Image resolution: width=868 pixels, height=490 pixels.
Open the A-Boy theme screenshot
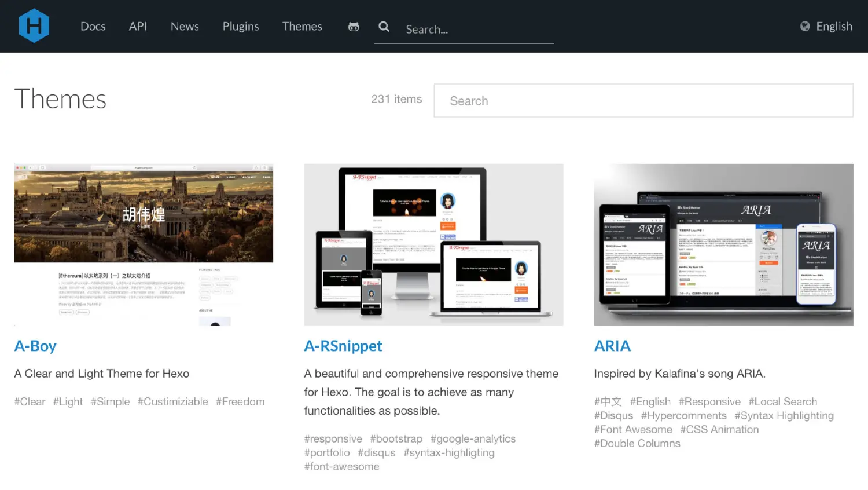click(x=144, y=244)
